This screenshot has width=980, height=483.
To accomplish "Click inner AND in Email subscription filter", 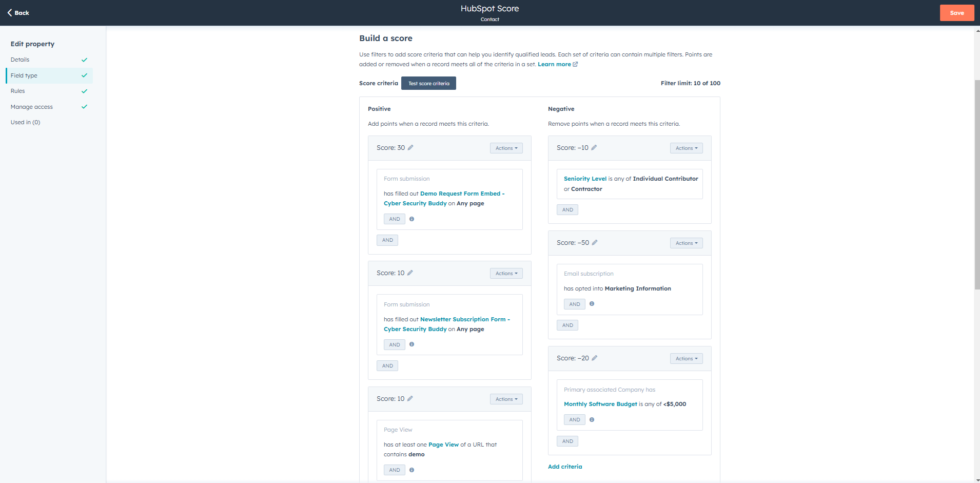I will click(x=575, y=304).
